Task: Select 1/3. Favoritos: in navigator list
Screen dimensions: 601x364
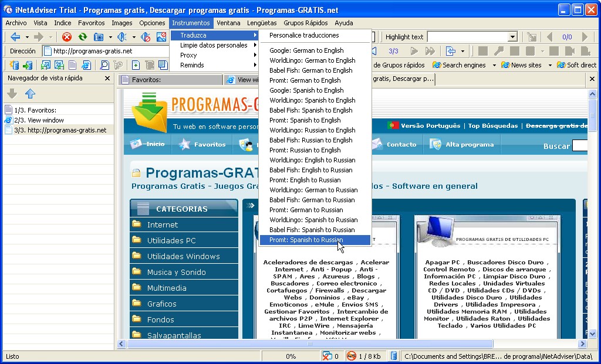Action: [59, 110]
